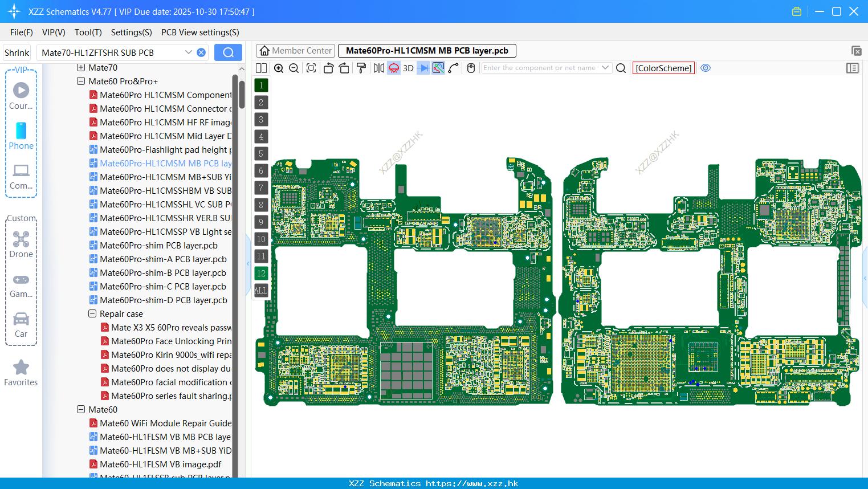Click the XZZ Schematics logo icon
868x489 pixels.
[14, 11]
